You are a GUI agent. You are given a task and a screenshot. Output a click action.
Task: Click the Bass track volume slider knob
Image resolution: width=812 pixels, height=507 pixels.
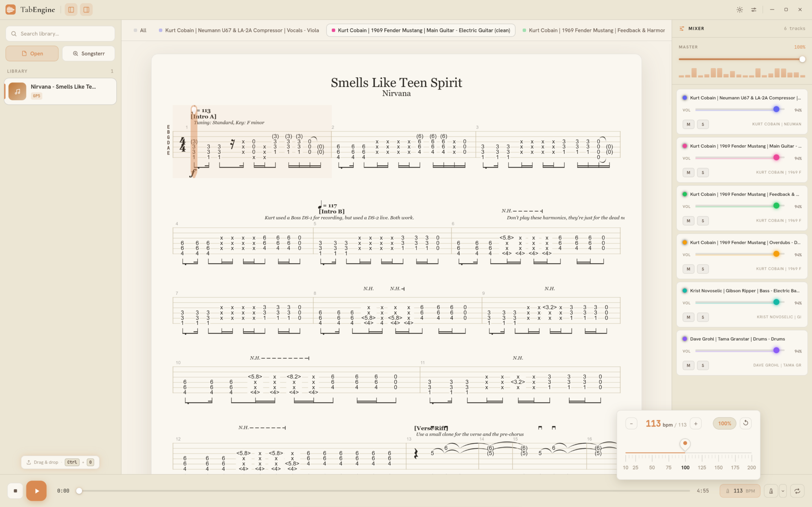coord(776,302)
